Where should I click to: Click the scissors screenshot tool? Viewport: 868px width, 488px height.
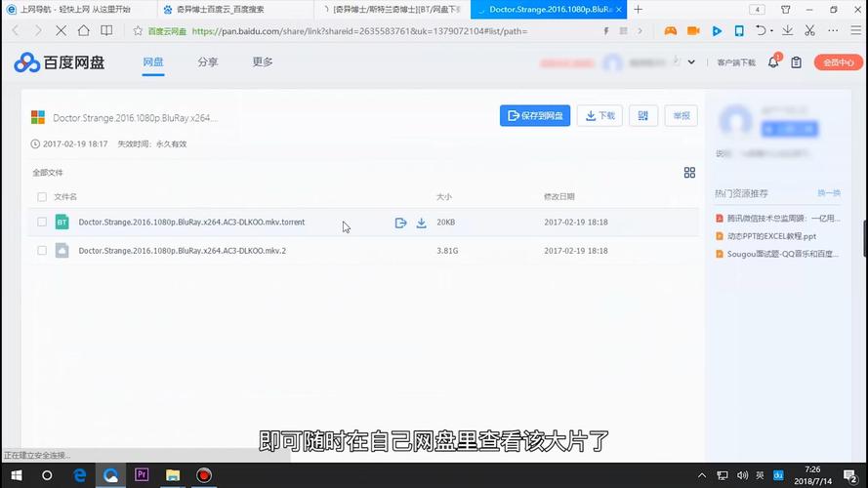pos(809,31)
